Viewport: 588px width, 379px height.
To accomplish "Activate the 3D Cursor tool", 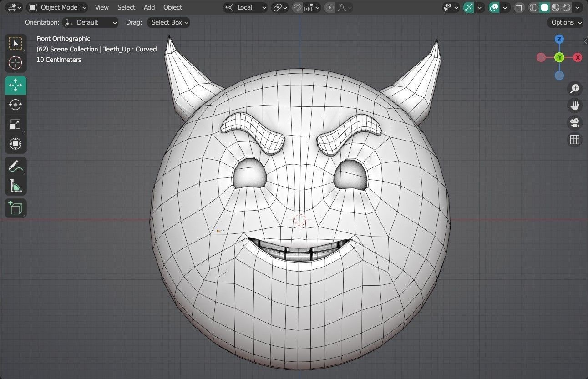I will pyautogui.click(x=15, y=63).
